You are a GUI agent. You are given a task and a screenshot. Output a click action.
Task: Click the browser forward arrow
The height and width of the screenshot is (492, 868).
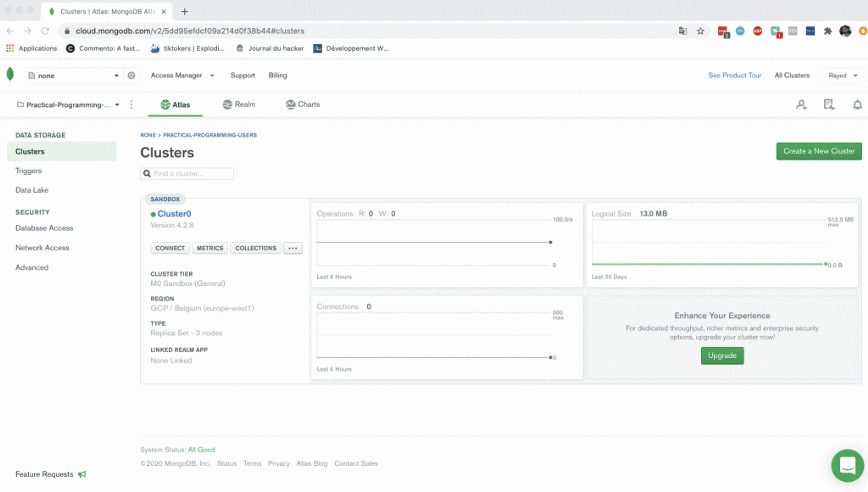28,31
